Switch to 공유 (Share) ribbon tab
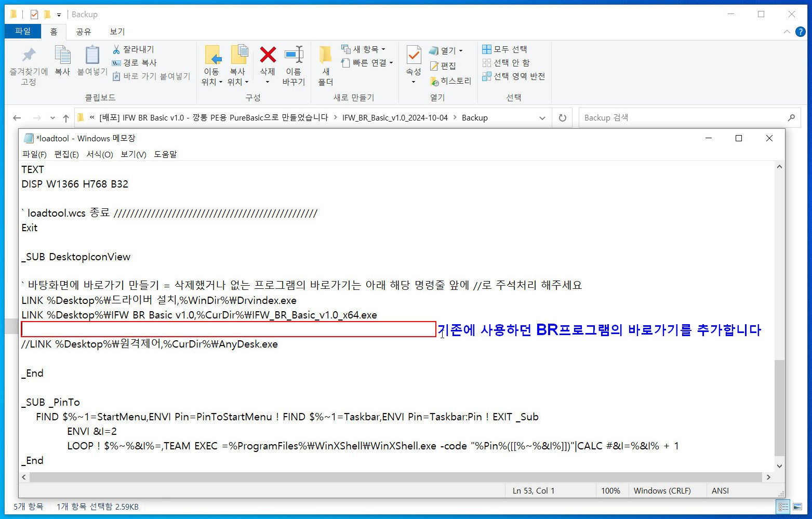812x519 pixels. (x=83, y=32)
